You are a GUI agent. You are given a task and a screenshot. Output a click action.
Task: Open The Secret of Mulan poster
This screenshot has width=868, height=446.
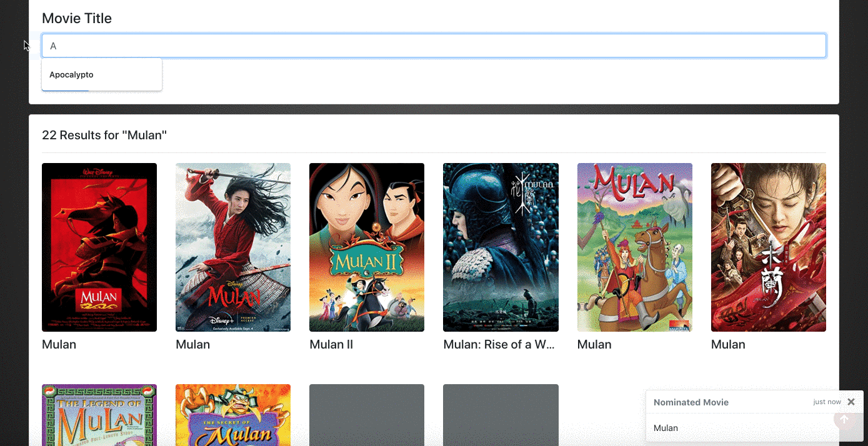point(233,415)
